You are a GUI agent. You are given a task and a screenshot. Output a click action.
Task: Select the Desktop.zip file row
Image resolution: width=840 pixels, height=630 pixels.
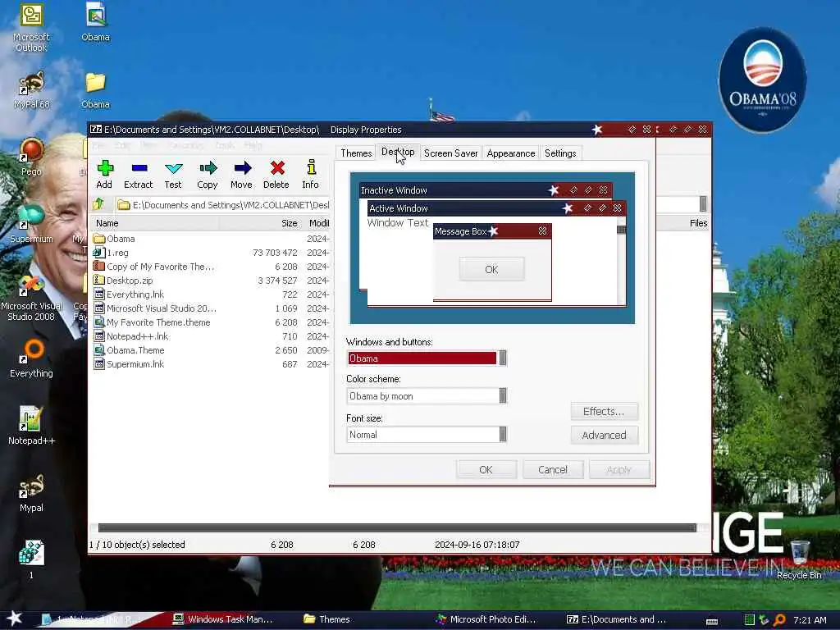pos(211,281)
